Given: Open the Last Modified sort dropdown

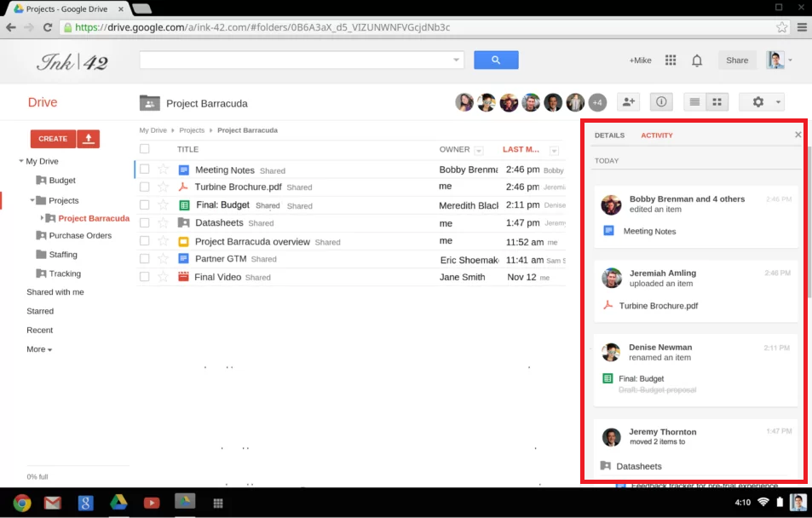Looking at the screenshot, I should (x=554, y=151).
